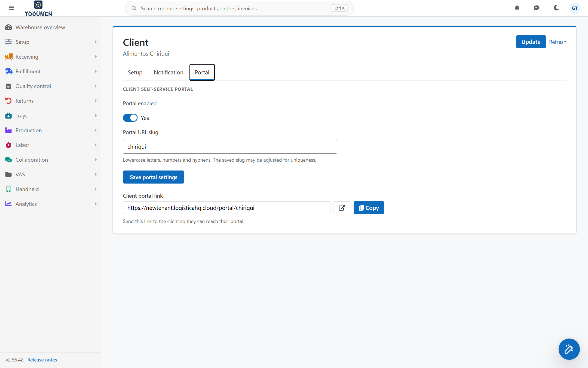Screen dimensions: 588x368
Task: Open notifications bell icon
Action: [517, 8]
